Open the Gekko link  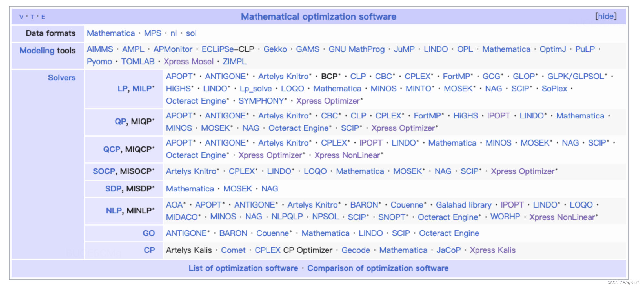(x=275, y=49)
